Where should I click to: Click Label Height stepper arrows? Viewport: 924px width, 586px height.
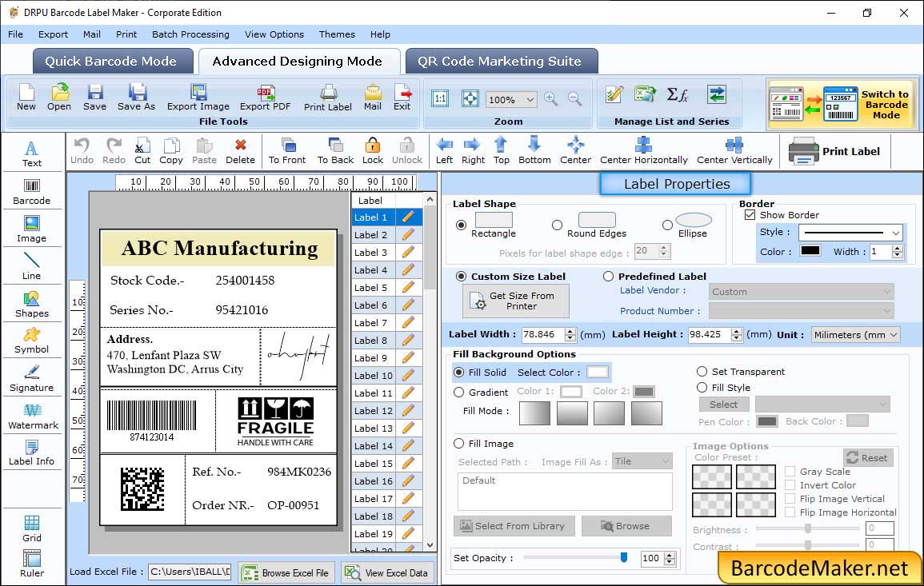737,334
